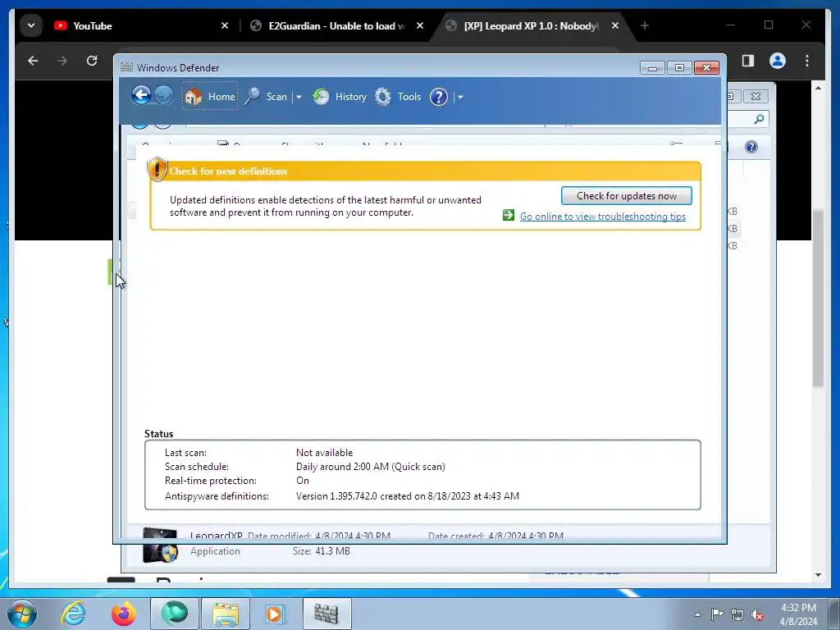Click the LeopardXP application icon in Explorer
The image size is (840, 630).
pyautogui.click(x=160, y=546)
